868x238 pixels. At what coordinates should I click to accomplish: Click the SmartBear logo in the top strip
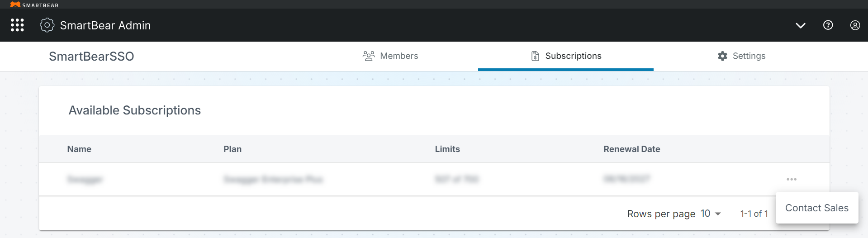[34, 5]
